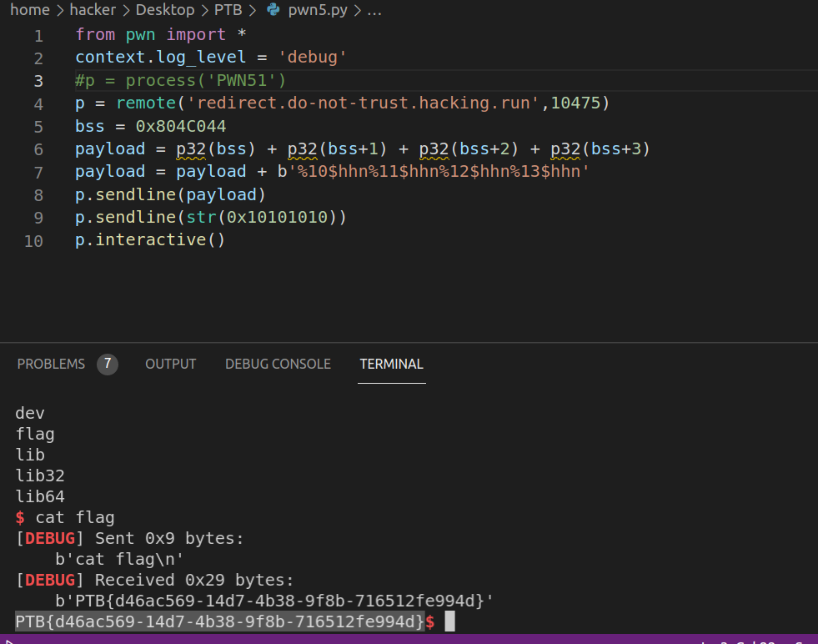Viewport: 818px width, 644px height.
Task: Place cursor on 'from pwn import *' line
Action: point(161,34)
